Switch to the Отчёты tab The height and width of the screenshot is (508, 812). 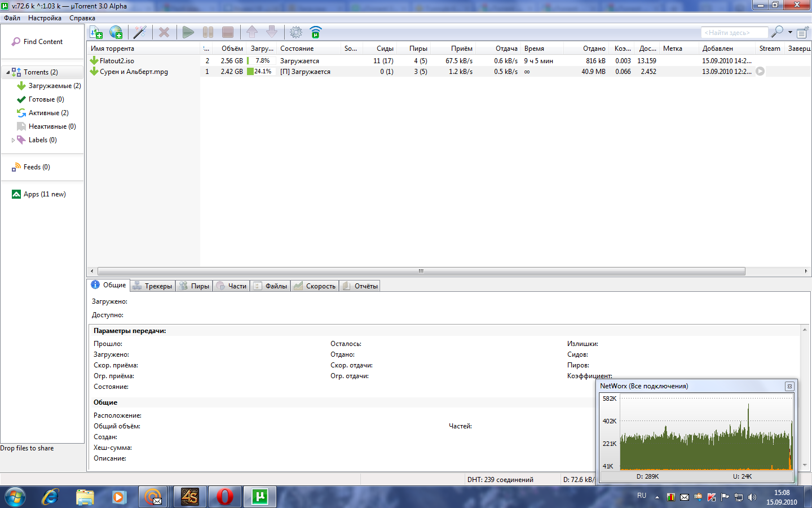click(360, 286)
